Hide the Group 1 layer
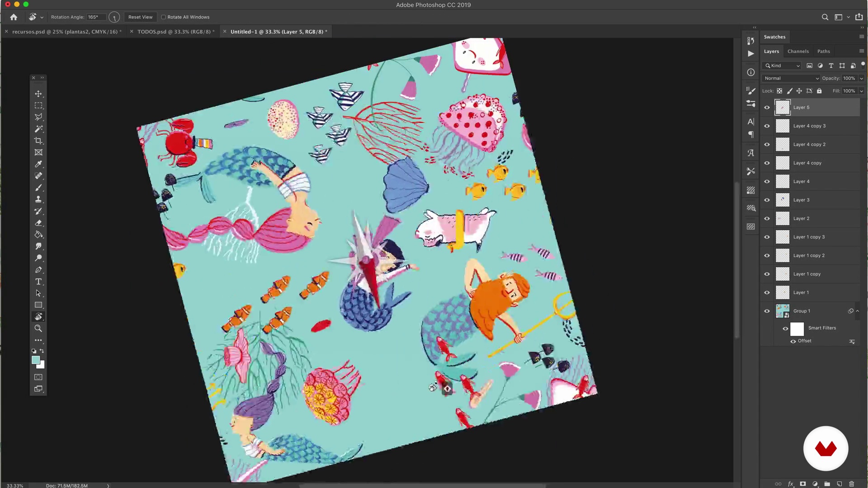The width and height of the screenshot is (868, 488). coord(767,311)
